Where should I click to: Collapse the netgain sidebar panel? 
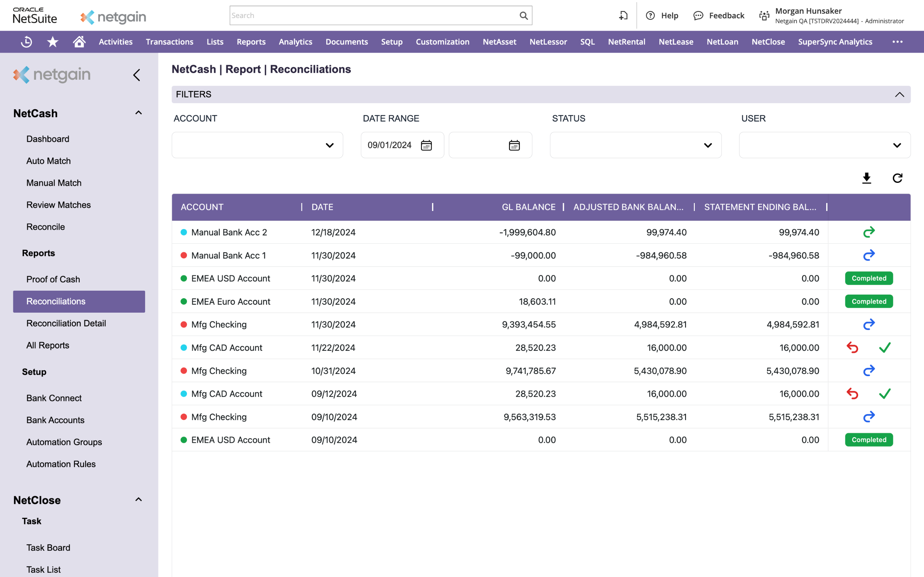(x=137, y=75)
